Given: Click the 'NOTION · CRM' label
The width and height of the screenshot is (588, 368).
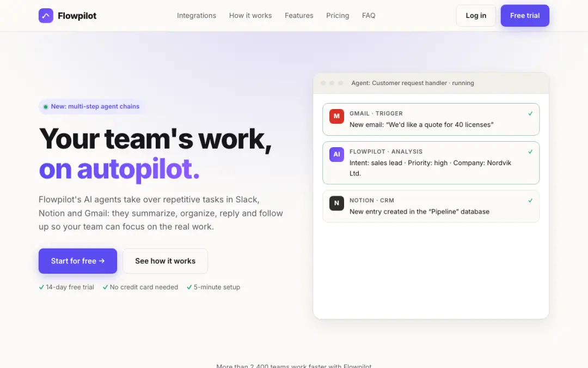Looking at the screenshot, I should pos(372,201).
